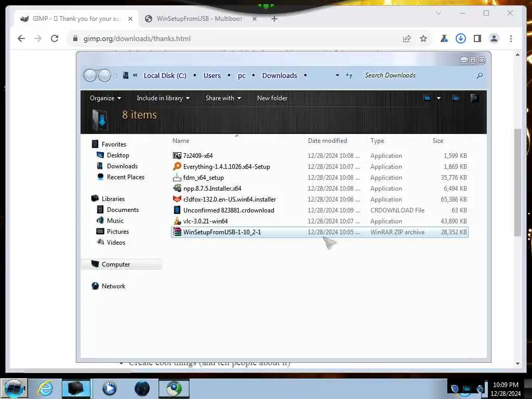532x399 pixels.
Task: Click Chrome forward navigation arrow
Action: [x=37, y=38]
